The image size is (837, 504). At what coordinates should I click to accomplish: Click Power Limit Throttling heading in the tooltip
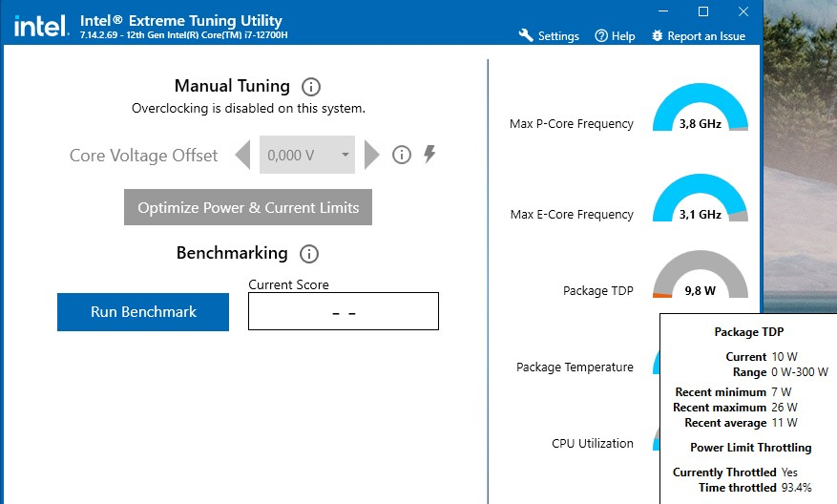pyautogui.click(x=750, y=448)
